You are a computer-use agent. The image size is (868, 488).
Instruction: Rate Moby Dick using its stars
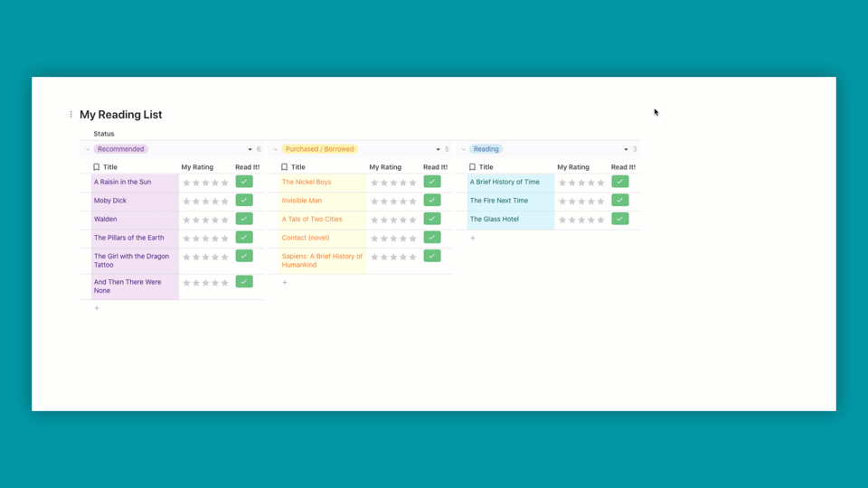205,202
